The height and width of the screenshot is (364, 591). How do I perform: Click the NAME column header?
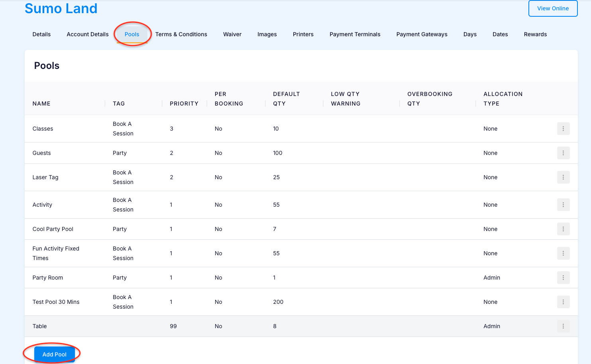pyautogui.click(x=41, y=103)
